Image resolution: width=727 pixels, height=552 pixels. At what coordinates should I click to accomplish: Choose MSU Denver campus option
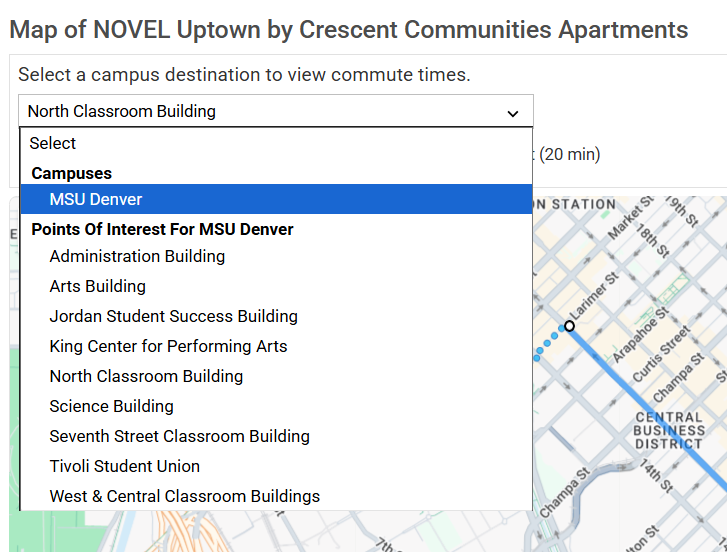click(x=276, y=199)
